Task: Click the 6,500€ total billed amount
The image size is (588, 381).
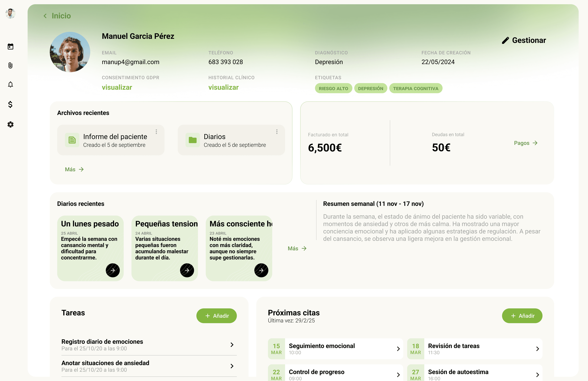Action: tap(325, 148)
